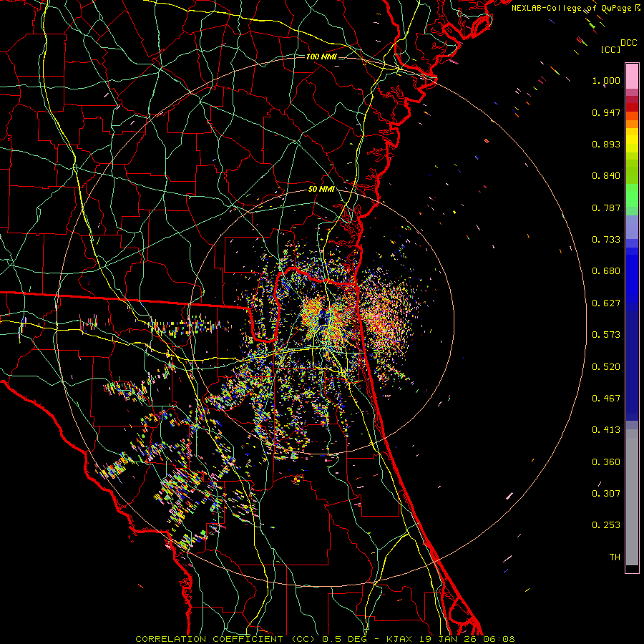This screenshot has width=644, height=644.
Task: Click the 0.627 scale value
Action: click(x=606, y=303)
